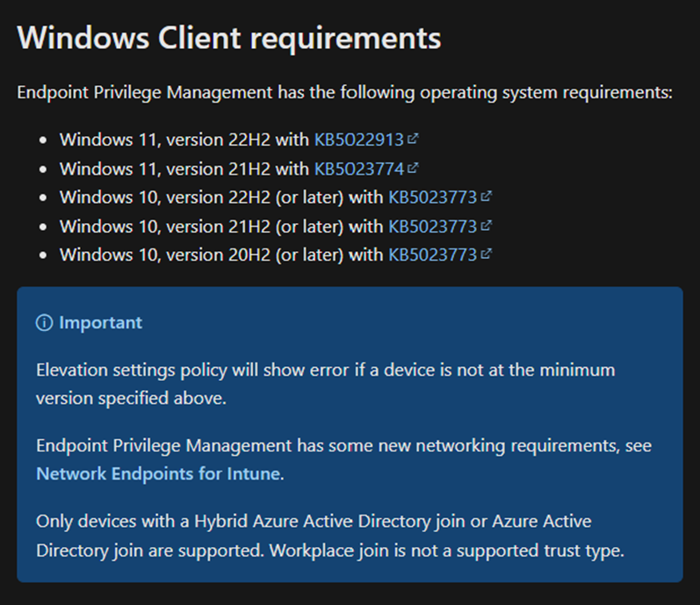Click external link icon on Windows 10 20H2 row
700x605 pixels.
click(487, 255)
